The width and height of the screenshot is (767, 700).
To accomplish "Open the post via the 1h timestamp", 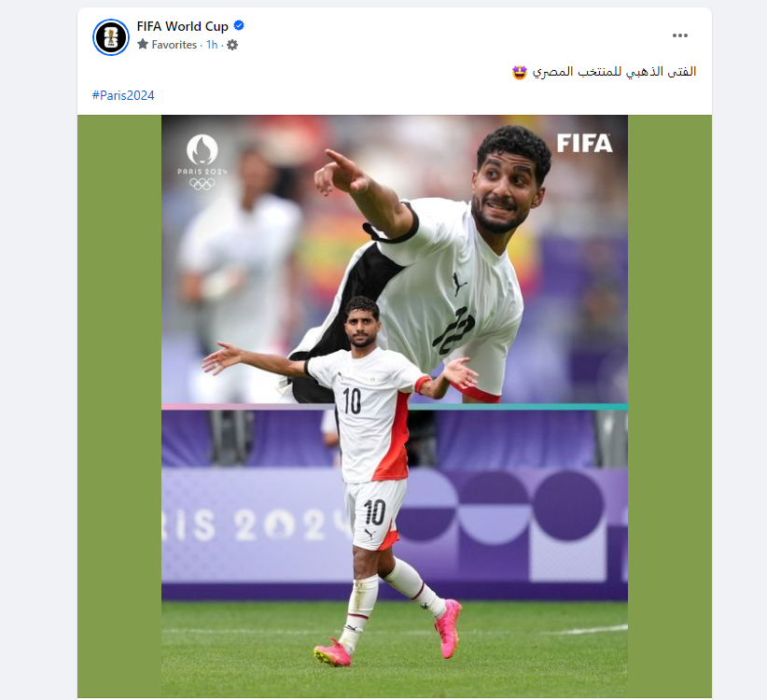I will [212, 45].
